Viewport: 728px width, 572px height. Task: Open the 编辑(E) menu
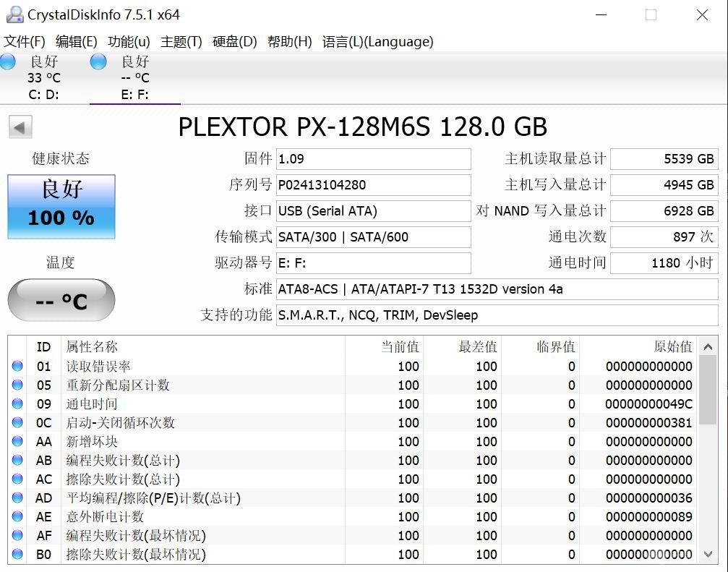[77, 42]
